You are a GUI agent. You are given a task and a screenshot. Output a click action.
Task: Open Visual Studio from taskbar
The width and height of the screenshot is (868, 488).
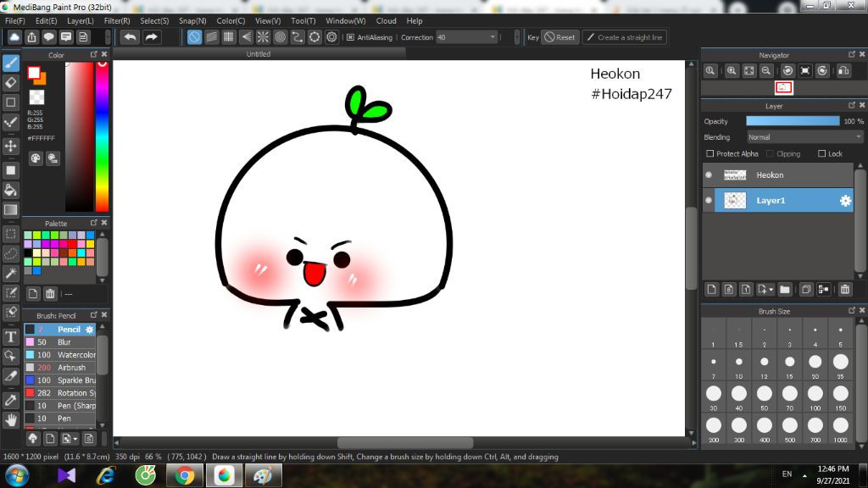66,475
